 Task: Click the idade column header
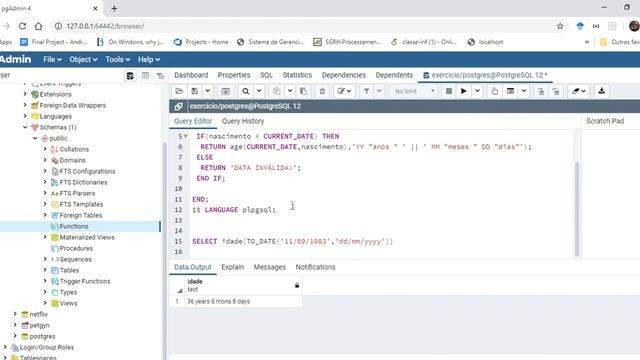[x=243, y=285]
